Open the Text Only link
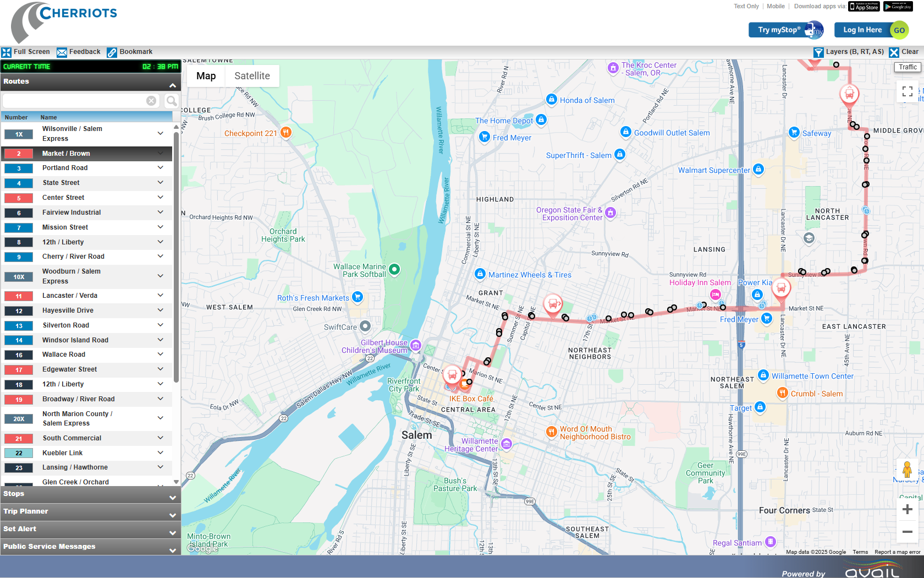This screenshot has height=578, width=924. [x=746, y=7]
